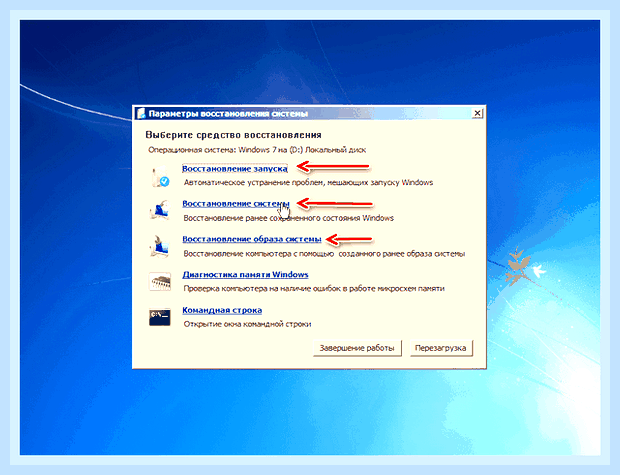Click the dialog title 'Параметры восстановления системы'

click(x=228, y=114)
